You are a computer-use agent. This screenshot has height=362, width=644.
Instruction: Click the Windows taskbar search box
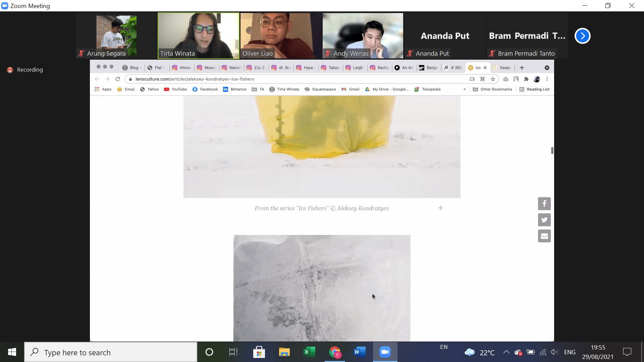(x=111, y=352)
